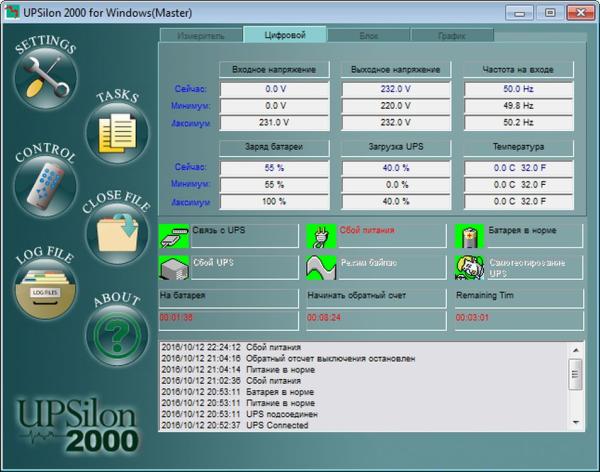Select log entry 22:24:12 Сбой питания
Image resolution: width=600 pixels, height=472 pixels.
231,348
